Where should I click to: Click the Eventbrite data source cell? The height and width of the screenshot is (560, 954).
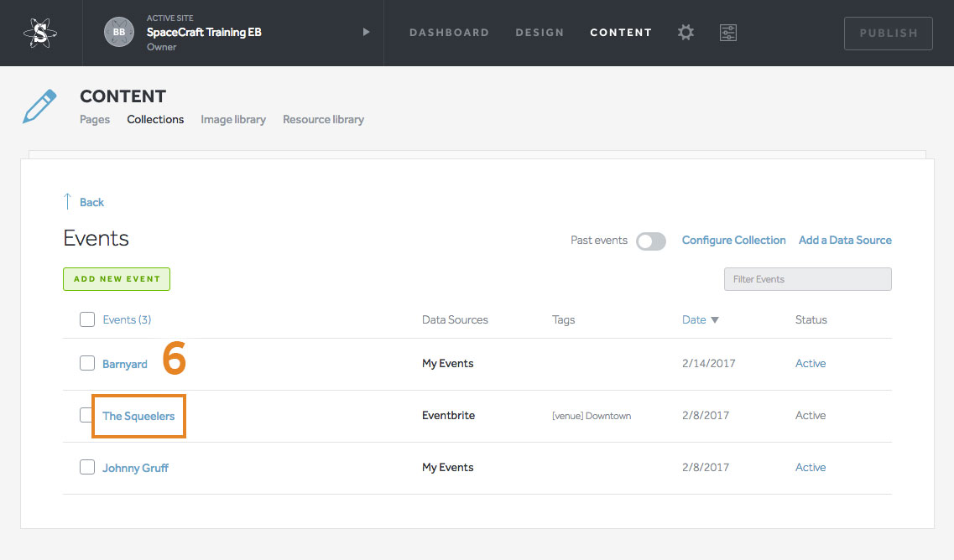pos(448,415)
